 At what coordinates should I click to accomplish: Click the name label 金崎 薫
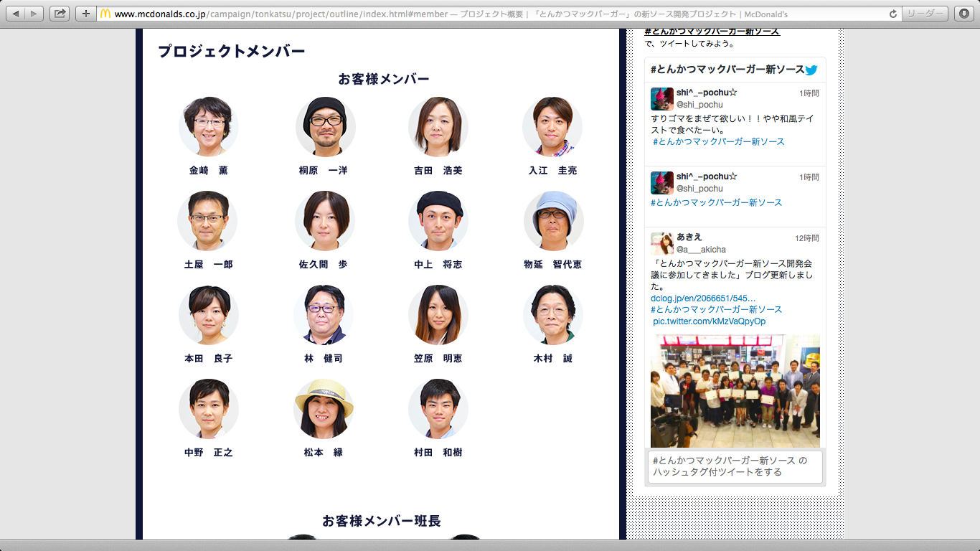pos(208,171)
